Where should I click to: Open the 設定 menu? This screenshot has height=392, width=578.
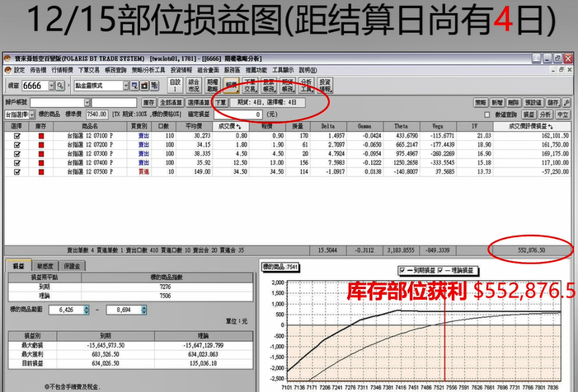[19, 70]
